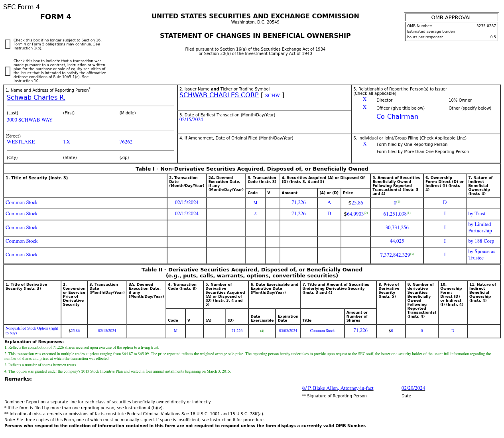The width and height of the screenshot is (504, 438).
Task: Click the Table II Derivative Securities heading
Action: (252, 273)
